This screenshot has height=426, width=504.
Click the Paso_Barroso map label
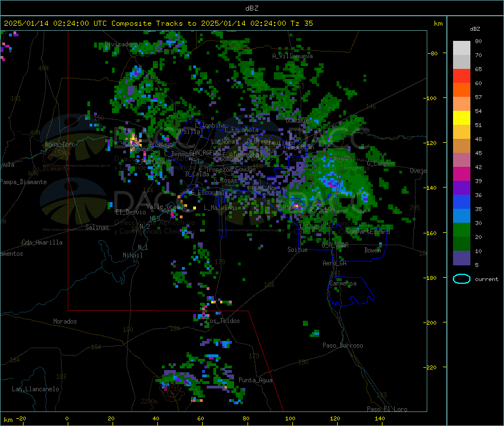pos(343,346)
